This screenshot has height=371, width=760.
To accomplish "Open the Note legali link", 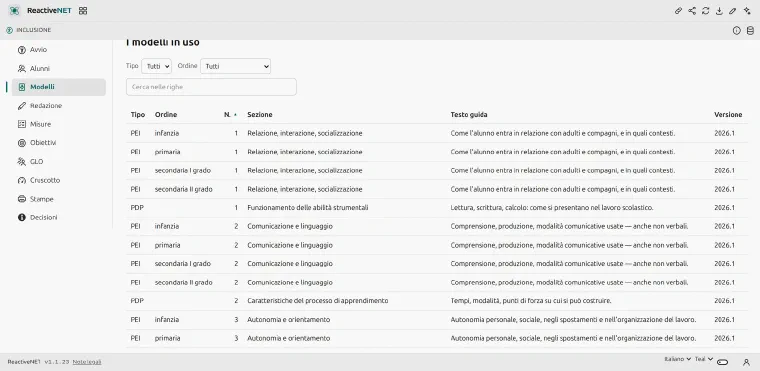I will (87, 362).
